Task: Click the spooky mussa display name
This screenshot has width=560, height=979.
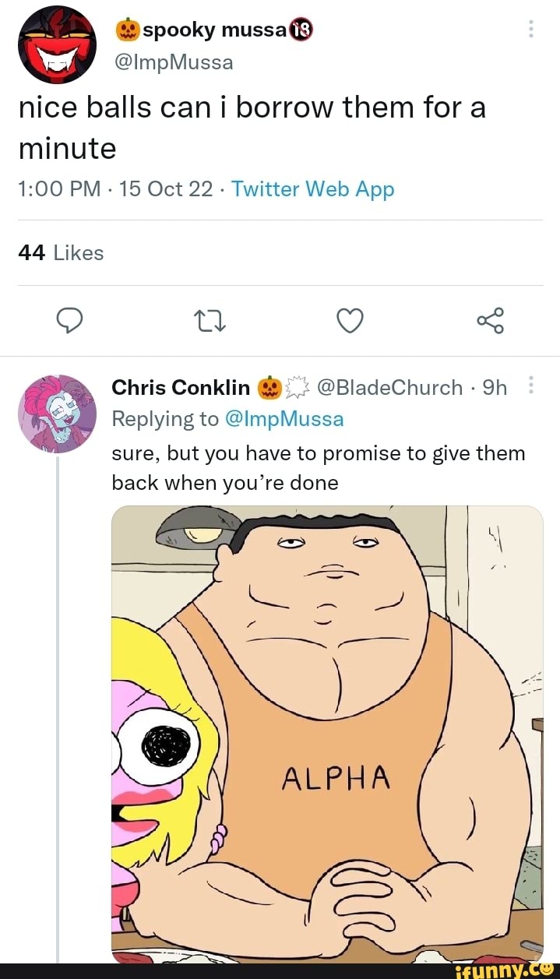Action: point(213,30)
